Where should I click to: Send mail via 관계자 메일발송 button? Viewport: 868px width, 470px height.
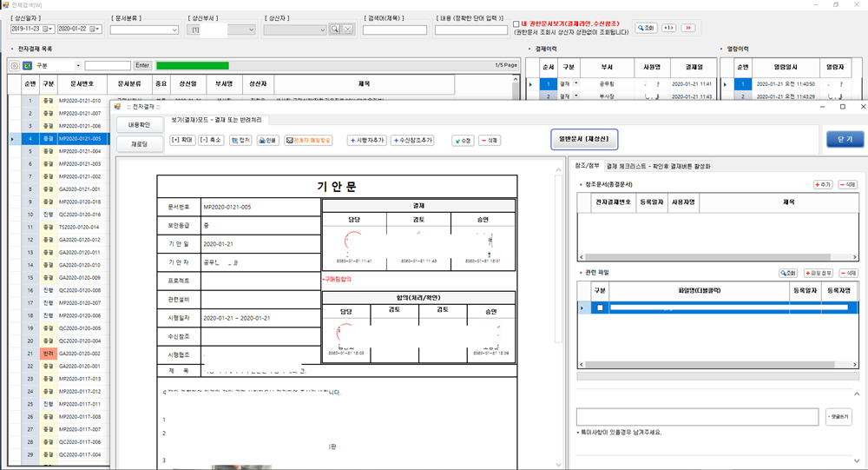(308, 140)
